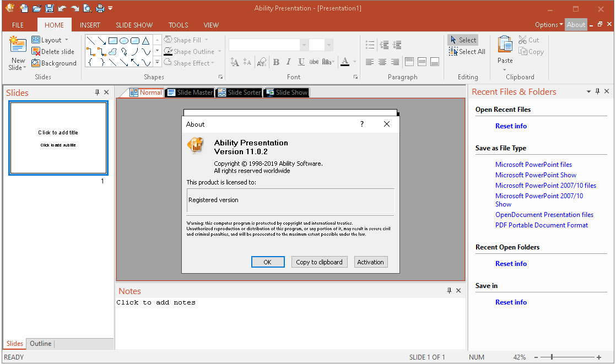Adjust the zoom slider handle
The height and width of the screenshot is (364, 616).
552,357
